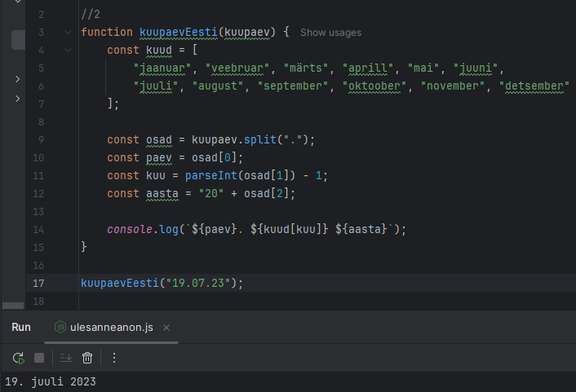Rerun the ulesanneanon.js script
The image size is (576, 392).
(x=18, y=358)
